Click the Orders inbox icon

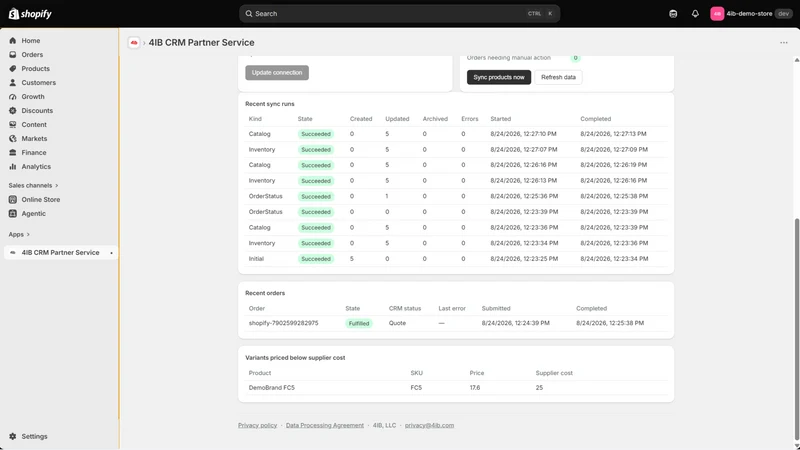13,55
